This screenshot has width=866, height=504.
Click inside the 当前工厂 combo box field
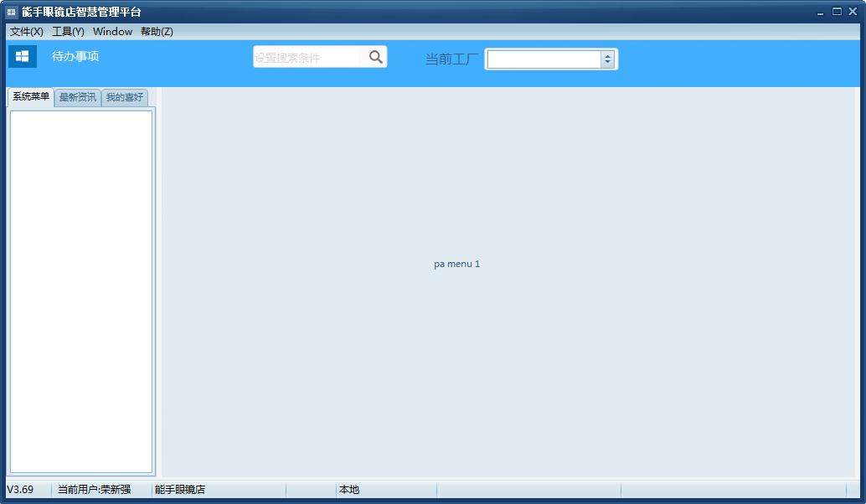pos(544,59)
